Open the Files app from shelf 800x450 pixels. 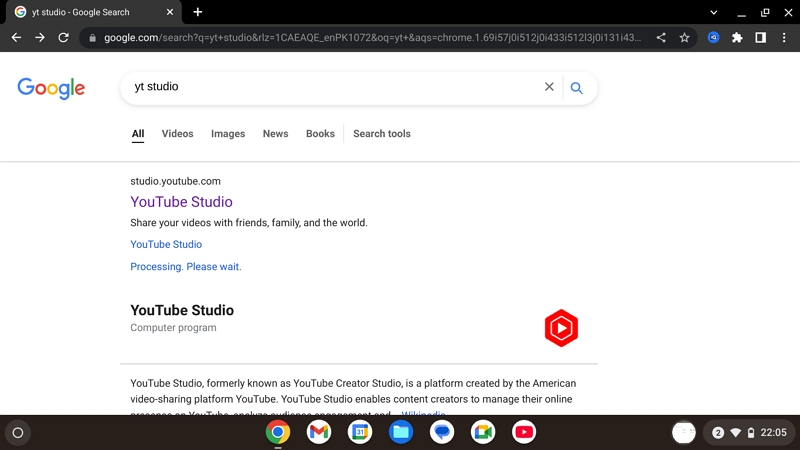coord(401,432)
